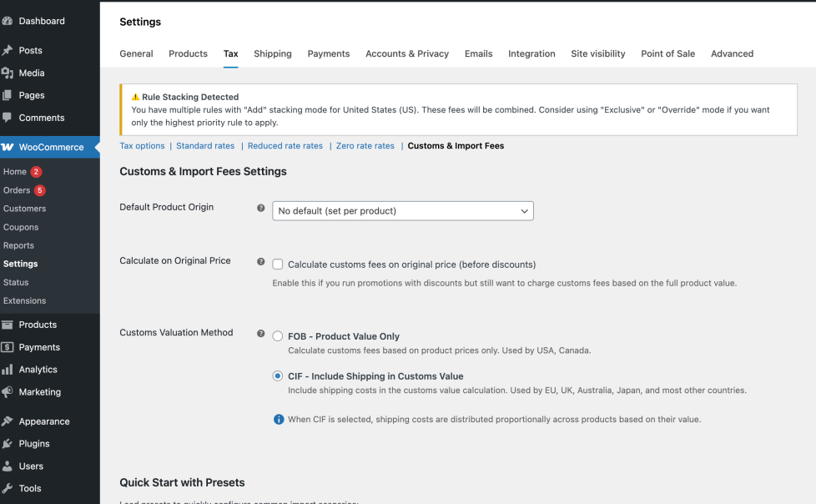Viewport: 816px width, 504px height.
Task: Click the Plugins icon in sidebar
Action: 8,444
